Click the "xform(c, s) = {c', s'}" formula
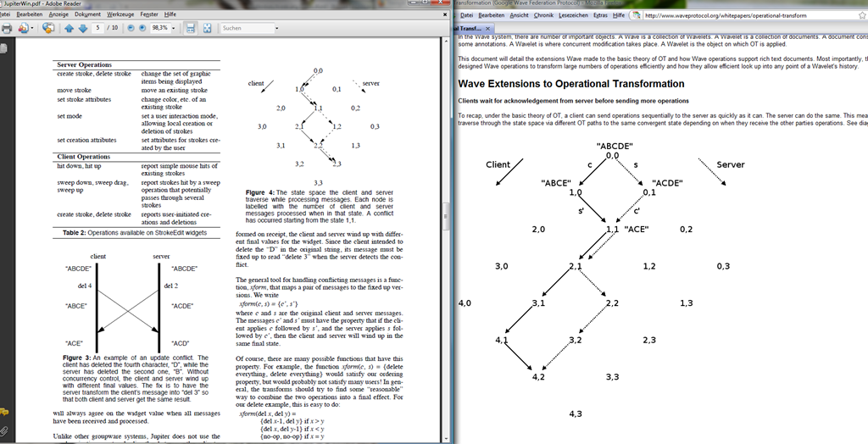 [269, 304]
